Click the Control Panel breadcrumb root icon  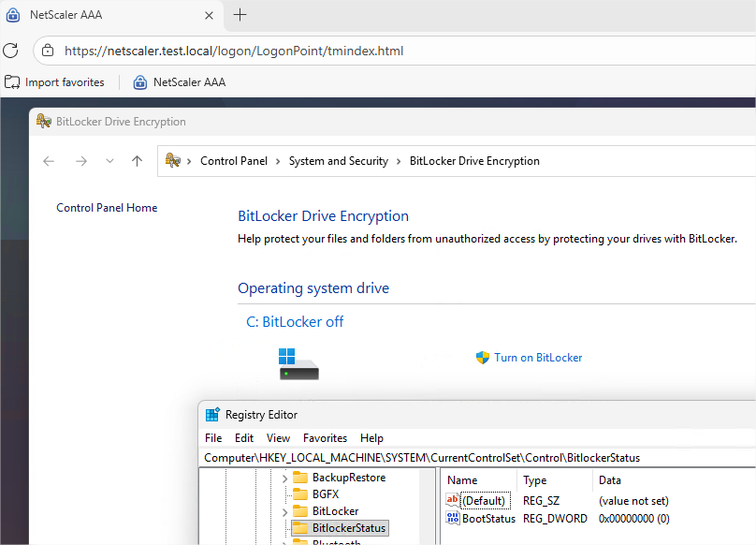(172, 160)
